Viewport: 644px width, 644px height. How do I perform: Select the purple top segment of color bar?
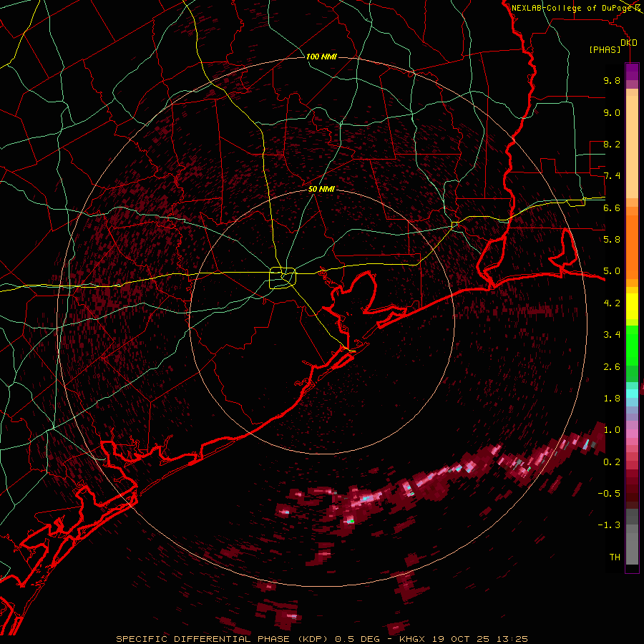click(x=632, y=72)
